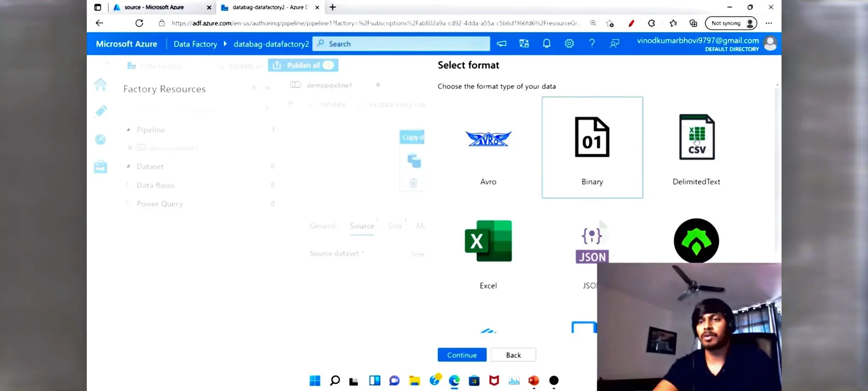868x391 pixels.
Task: Click Publish all button
Action: point(303,65)
